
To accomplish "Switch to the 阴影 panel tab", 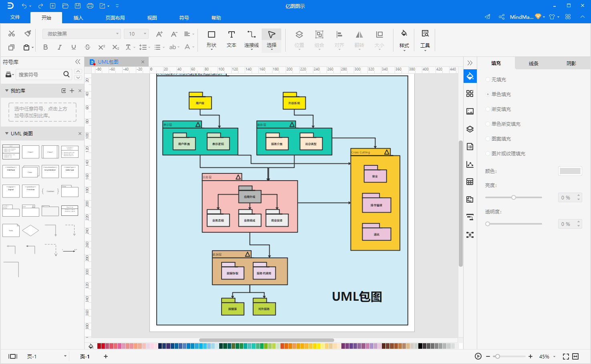I will 571,63.
